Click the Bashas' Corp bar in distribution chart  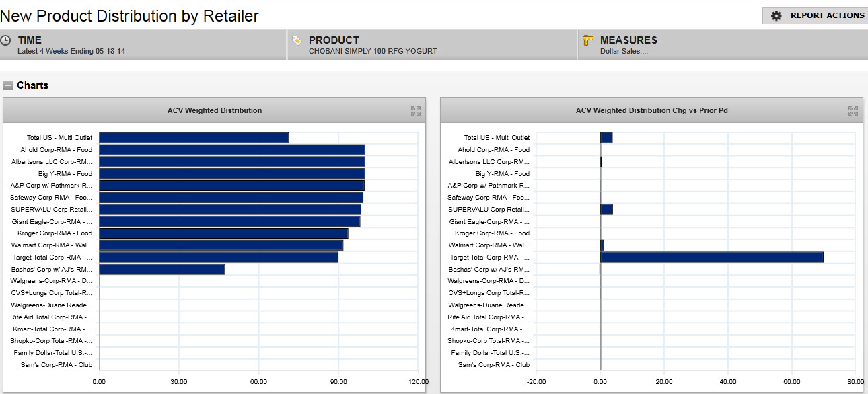point(161,269)
